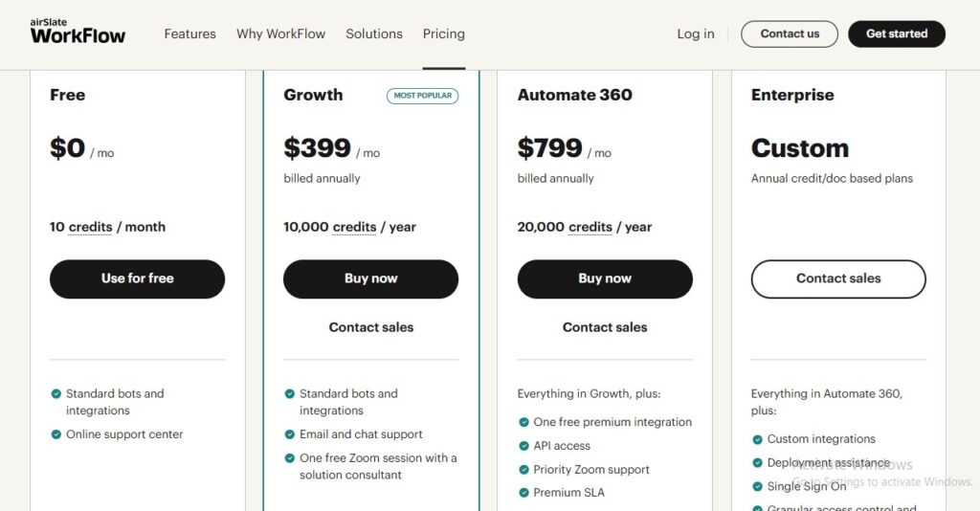
Task: Expand the Solutions menu
Action: [x=374, y=33]
